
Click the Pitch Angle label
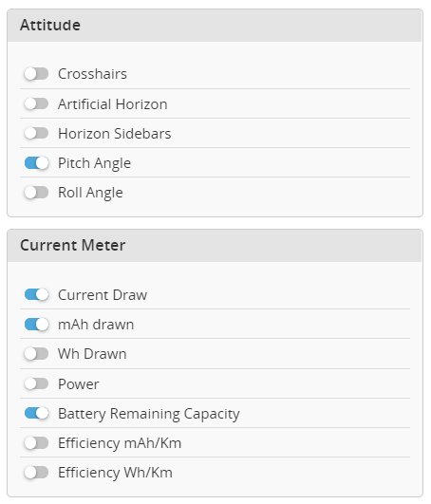[x=95, y=163]
